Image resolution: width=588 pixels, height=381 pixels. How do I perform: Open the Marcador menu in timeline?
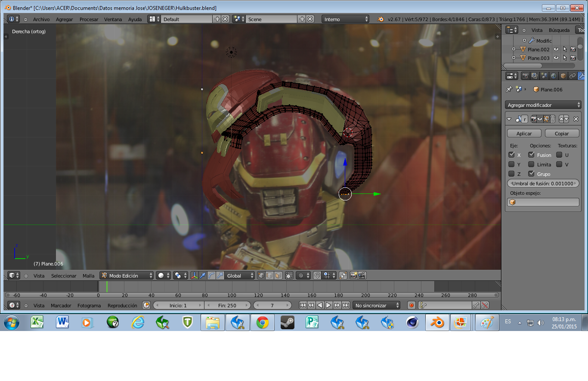pyautogui.click(x=61, y=306)
